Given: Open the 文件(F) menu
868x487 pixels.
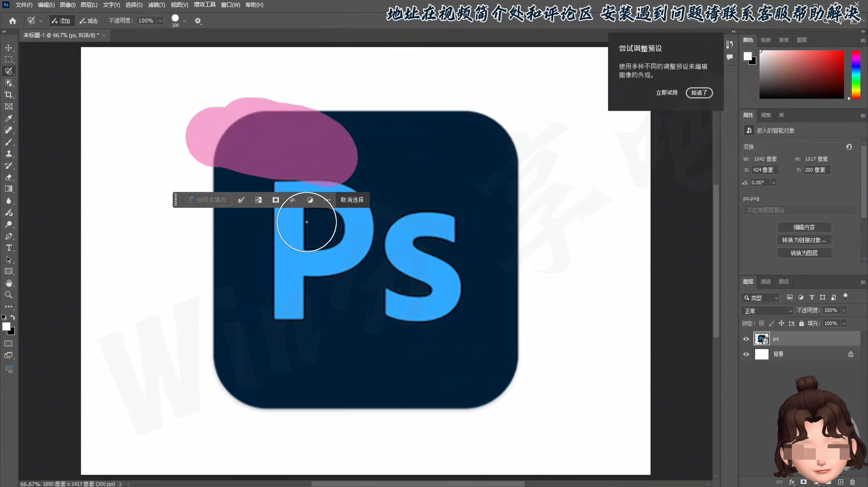Looking at the screenshot, I should click(24, 5).
